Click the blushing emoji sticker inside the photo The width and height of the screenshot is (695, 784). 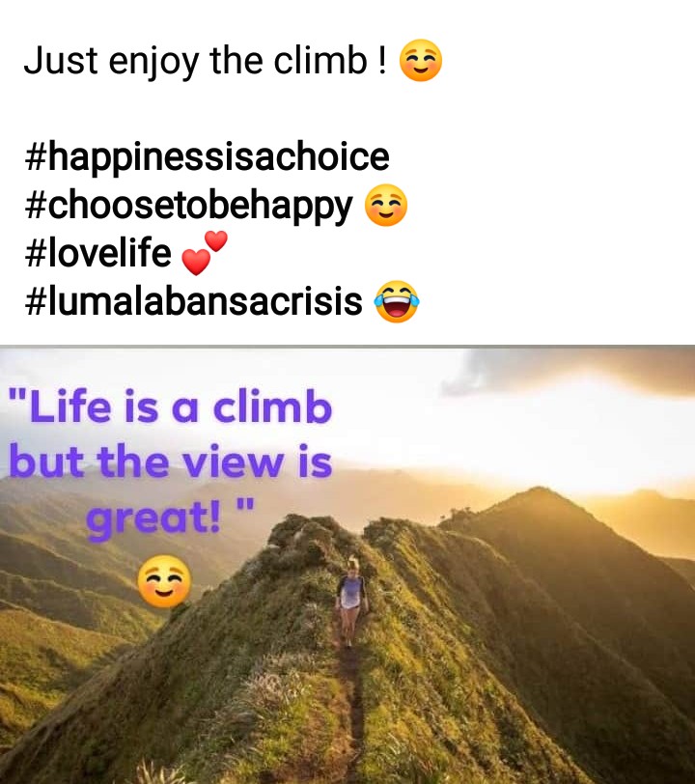[164, 581]
